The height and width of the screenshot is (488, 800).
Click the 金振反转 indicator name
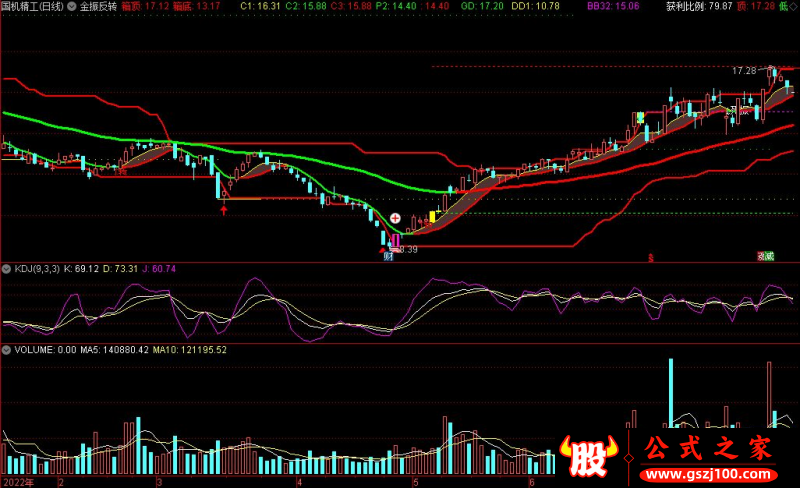point(98,7)
